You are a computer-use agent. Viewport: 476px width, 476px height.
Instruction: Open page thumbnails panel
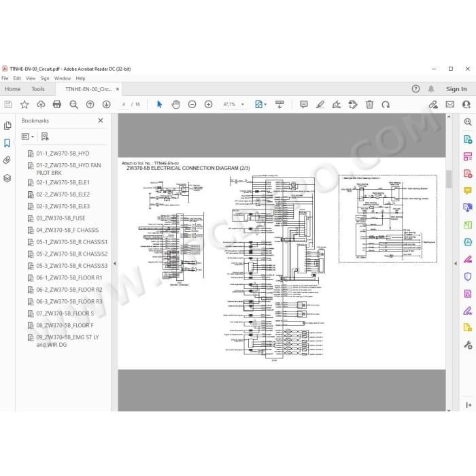click(x=7, y=126)
